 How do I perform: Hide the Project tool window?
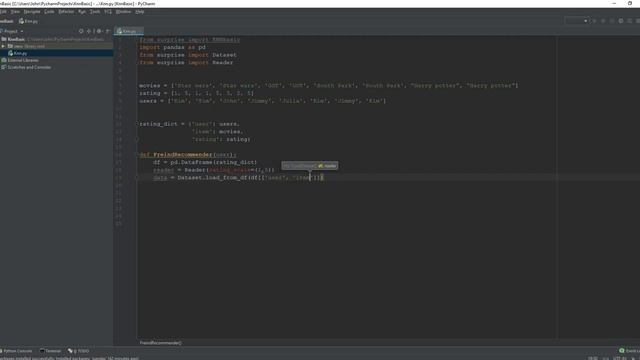coord(108,31)
